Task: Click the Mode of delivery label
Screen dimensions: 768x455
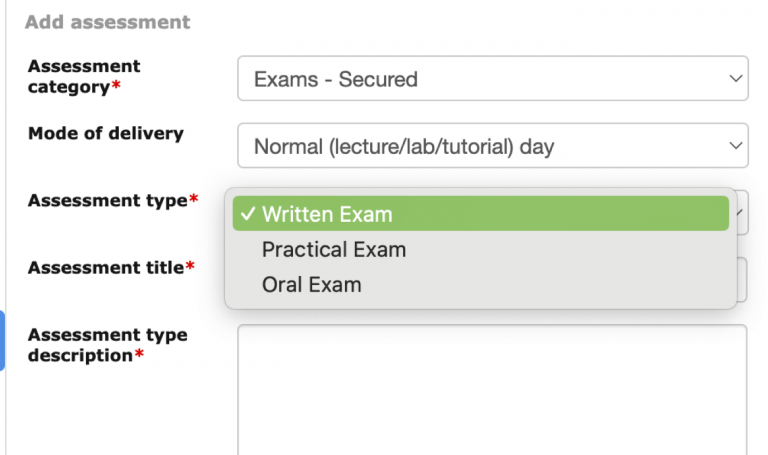Action: [x=106, y=133]
